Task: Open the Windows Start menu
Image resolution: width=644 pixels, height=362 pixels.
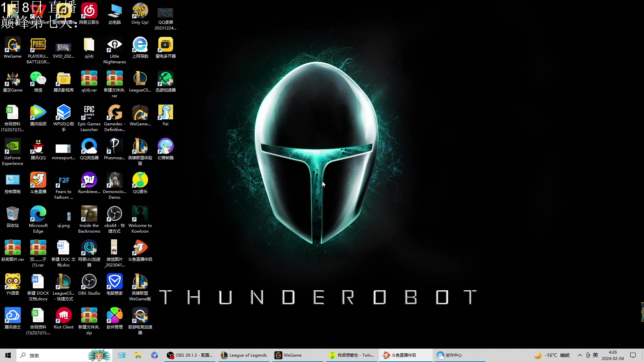Action: coord(8,355)
